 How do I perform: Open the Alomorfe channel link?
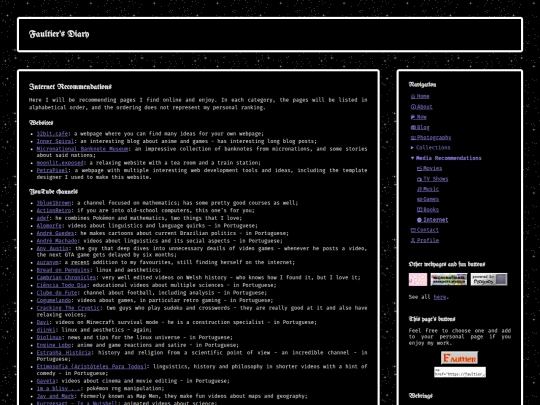tap(49, 226)
